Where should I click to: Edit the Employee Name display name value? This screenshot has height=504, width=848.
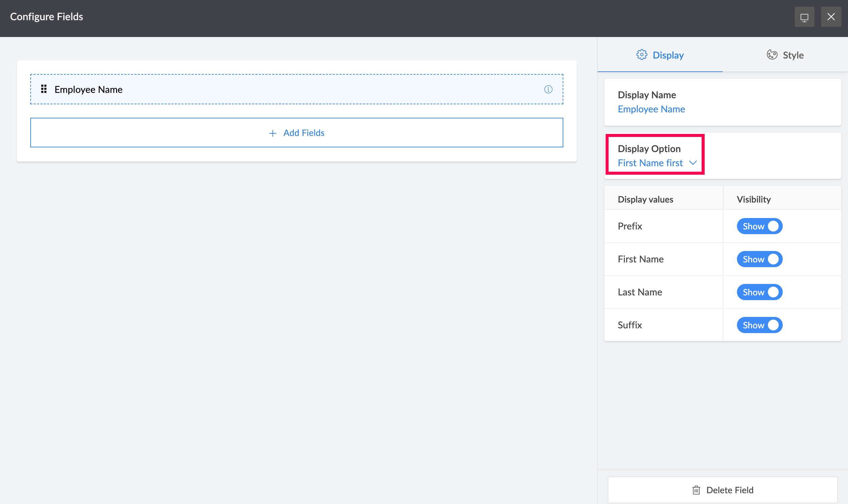651,109
